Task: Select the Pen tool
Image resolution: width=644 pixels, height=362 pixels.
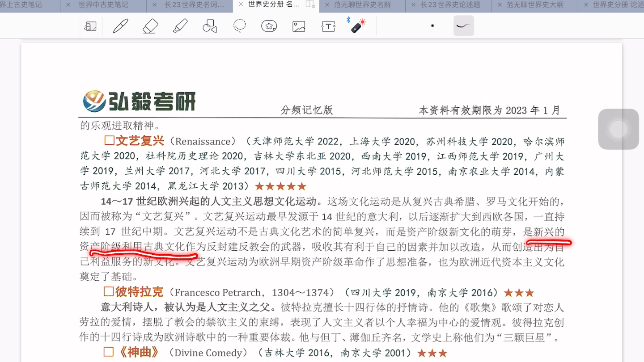Action: point(120,26)
